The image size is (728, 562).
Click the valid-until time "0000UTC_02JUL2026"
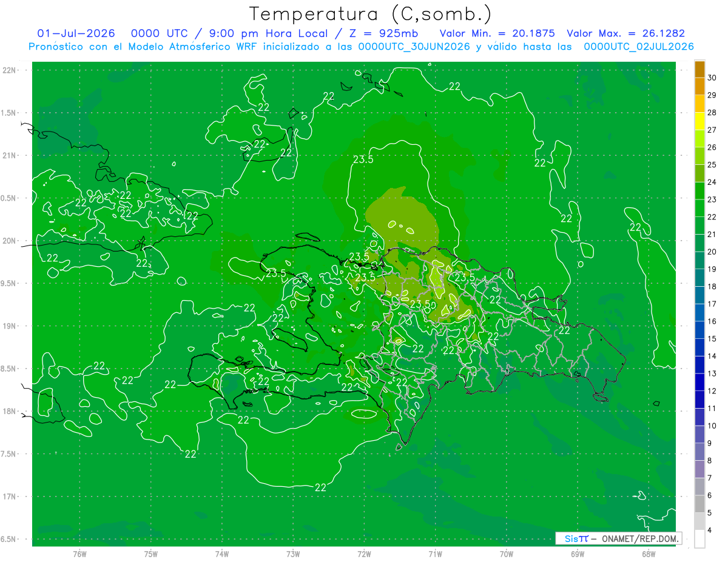tap(639, 46)
